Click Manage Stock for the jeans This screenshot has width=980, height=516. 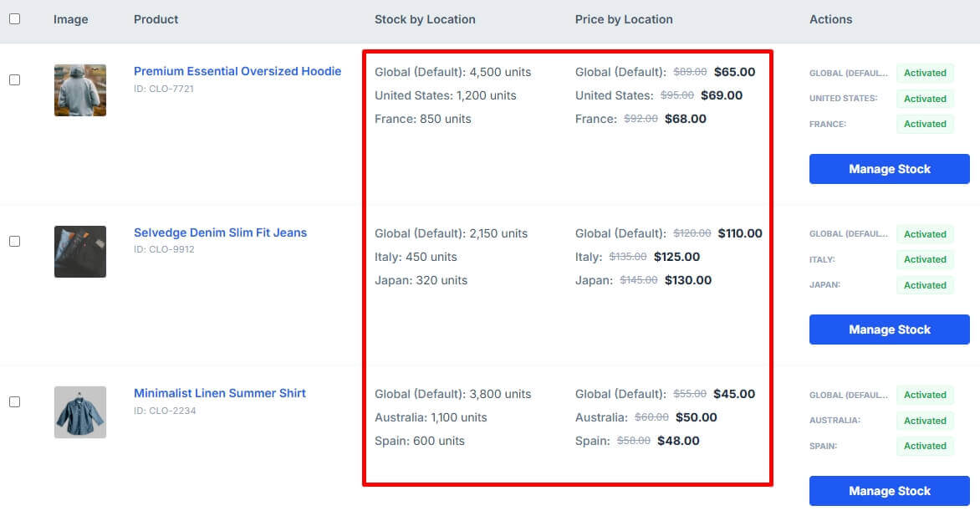tap(889, 330)
